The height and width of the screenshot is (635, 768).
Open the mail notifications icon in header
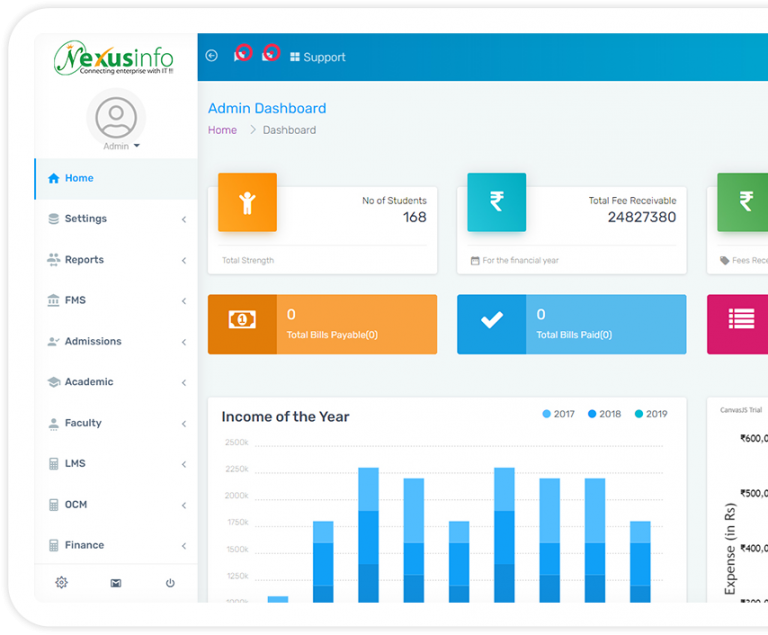coord(270,53)
